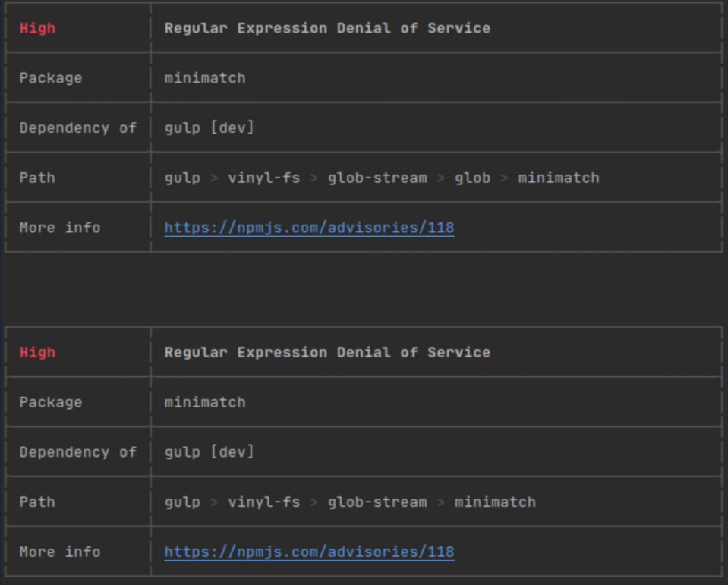Click Package label in first table
Image resolution: width=728 pixels, height=585 pixels.
click(x=51, y=78)
